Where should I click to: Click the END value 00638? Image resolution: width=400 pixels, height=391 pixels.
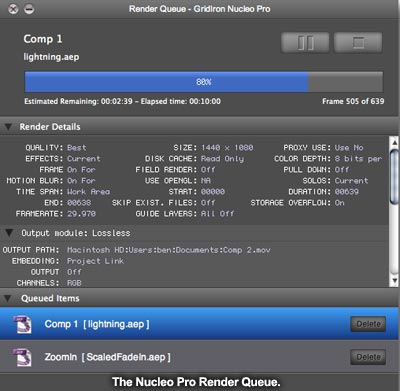[x=79, y=203]
